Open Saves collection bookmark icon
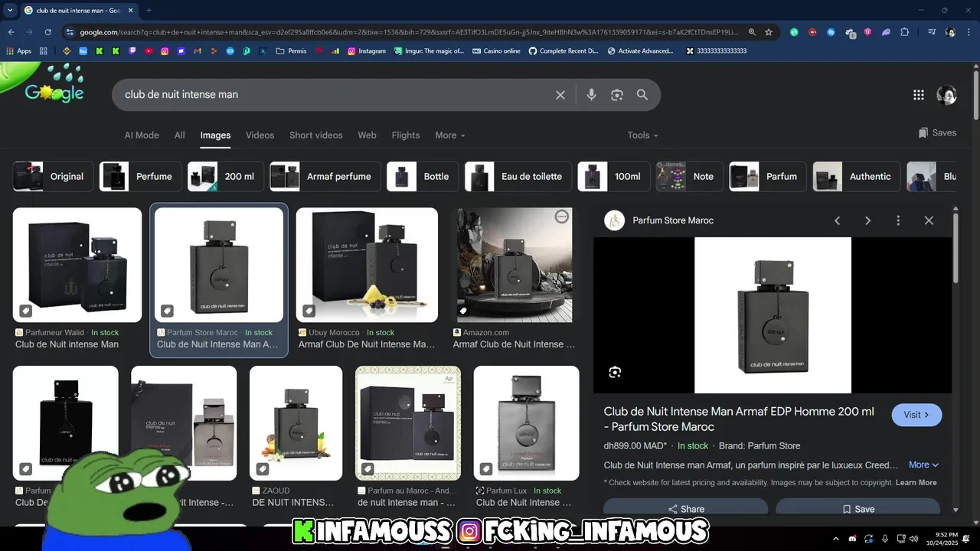 pyautogui.click(x=923, y=132)
